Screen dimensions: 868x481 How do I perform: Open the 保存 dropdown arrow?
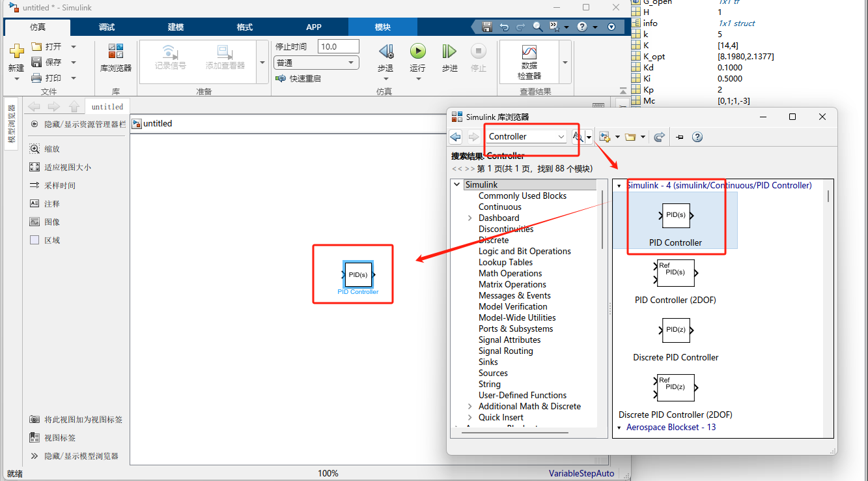(x=74, y=63)
